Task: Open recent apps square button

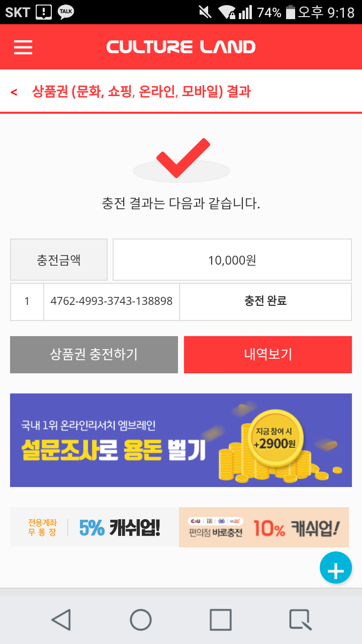Action: [220, 619]
